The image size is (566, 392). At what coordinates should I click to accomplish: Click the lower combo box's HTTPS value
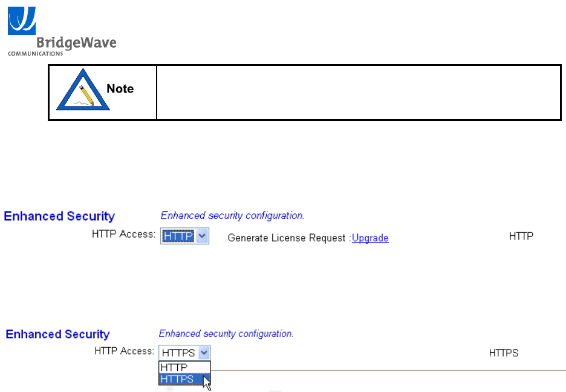178,353
